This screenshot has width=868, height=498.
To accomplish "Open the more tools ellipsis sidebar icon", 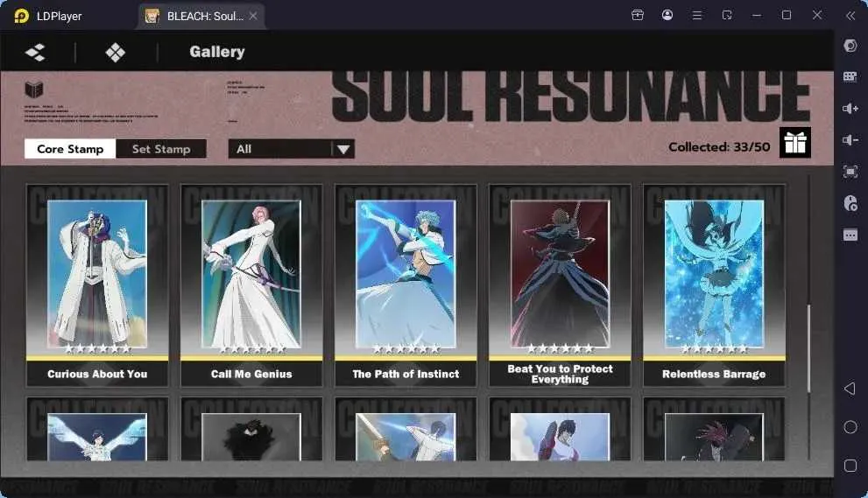I will point(850,235).
